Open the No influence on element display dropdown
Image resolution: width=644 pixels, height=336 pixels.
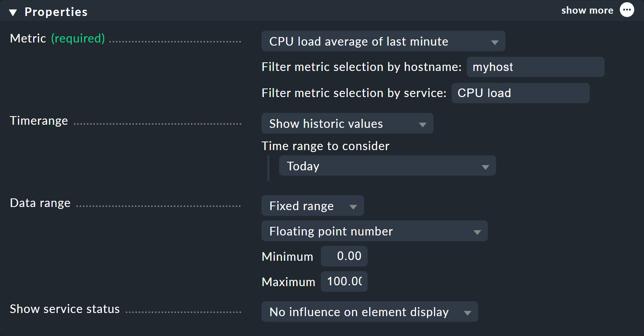370,312
